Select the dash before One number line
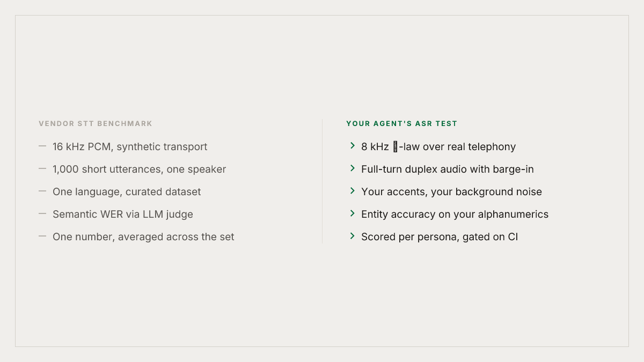This screenshot has height=362, width=644. click(42, 237)
